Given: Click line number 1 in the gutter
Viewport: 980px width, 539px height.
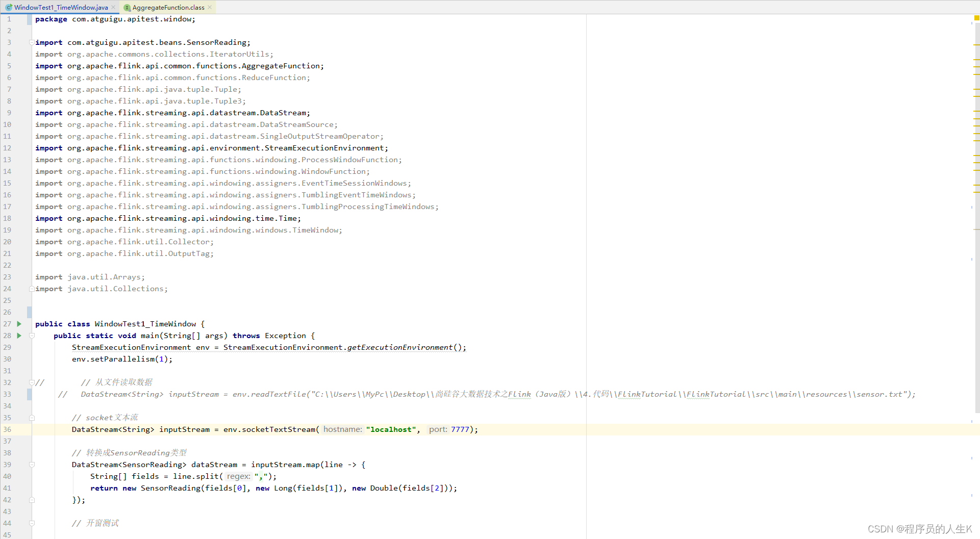Looking at the screenshot, I should [x=9, y=19].
